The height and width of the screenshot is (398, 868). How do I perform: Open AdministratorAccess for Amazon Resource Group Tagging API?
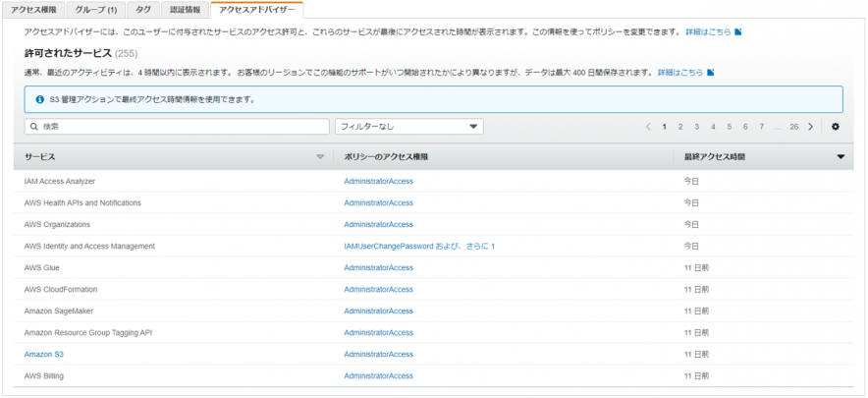[x=378, y=332]
